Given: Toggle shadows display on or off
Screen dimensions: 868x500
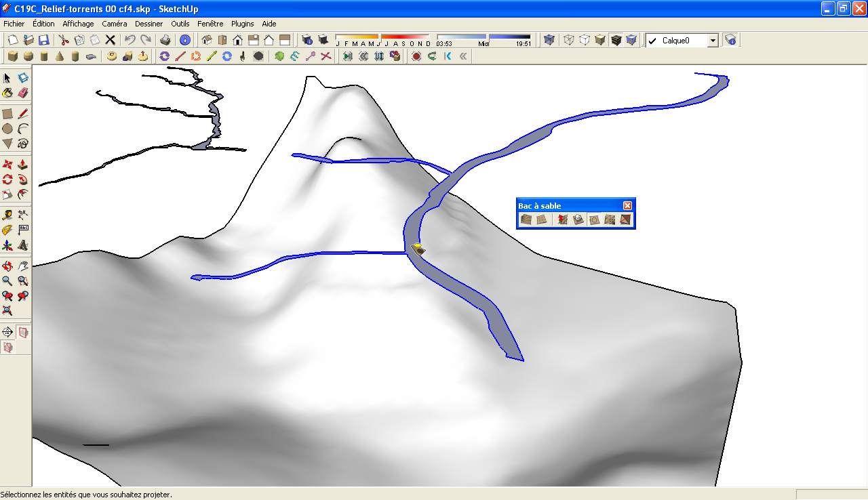Looking at the screenshot, I should (x=323, y=40).
